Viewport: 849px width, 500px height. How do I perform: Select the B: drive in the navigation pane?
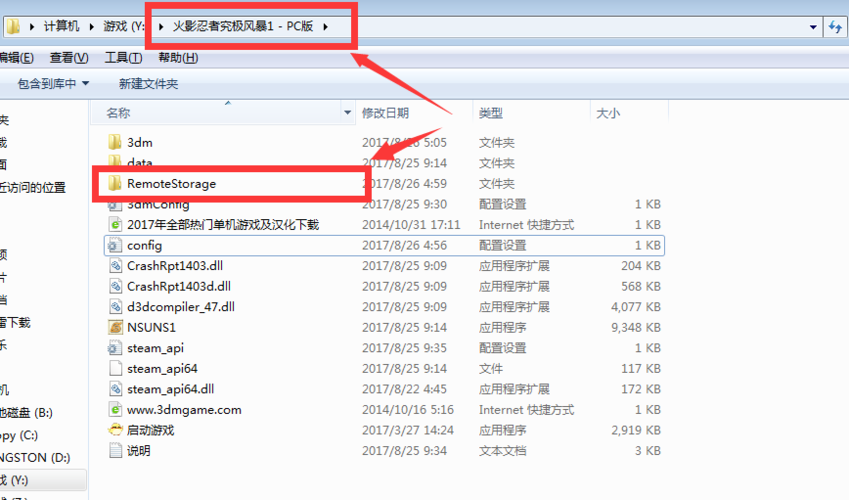tap(26, 413)
